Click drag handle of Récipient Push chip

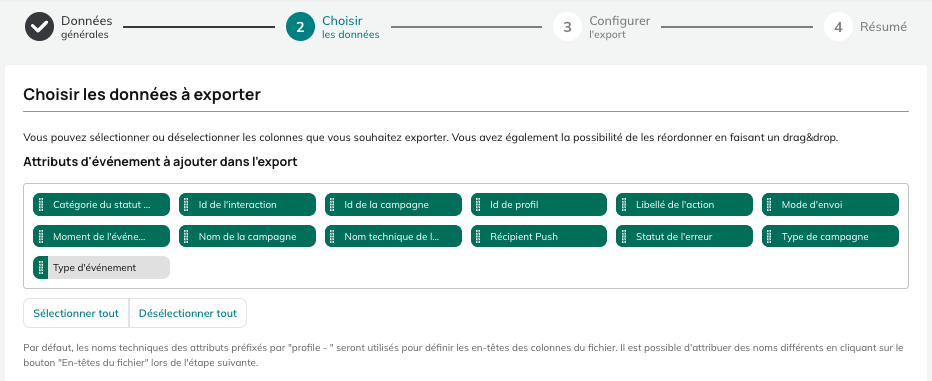(478, 236)
